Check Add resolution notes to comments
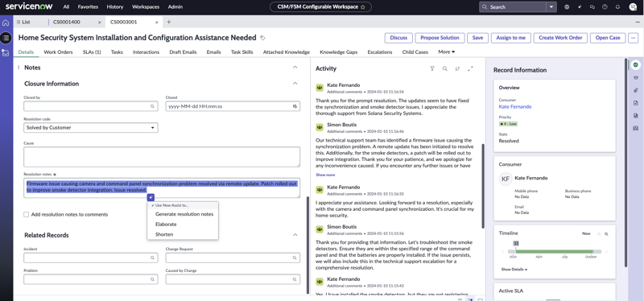This screenshot has width=644, height=301. pyautogui.click(x=27, y=214)
